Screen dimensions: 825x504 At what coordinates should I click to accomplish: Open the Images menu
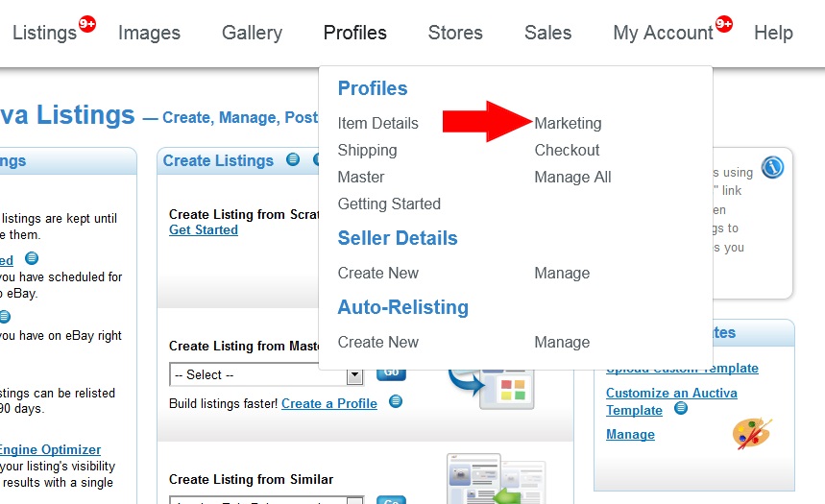click(149, 33)
